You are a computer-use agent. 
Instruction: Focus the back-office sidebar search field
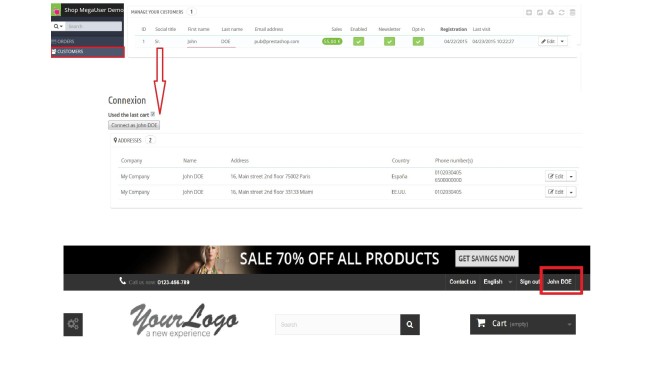pyautogui.click(x=93, y=26)
